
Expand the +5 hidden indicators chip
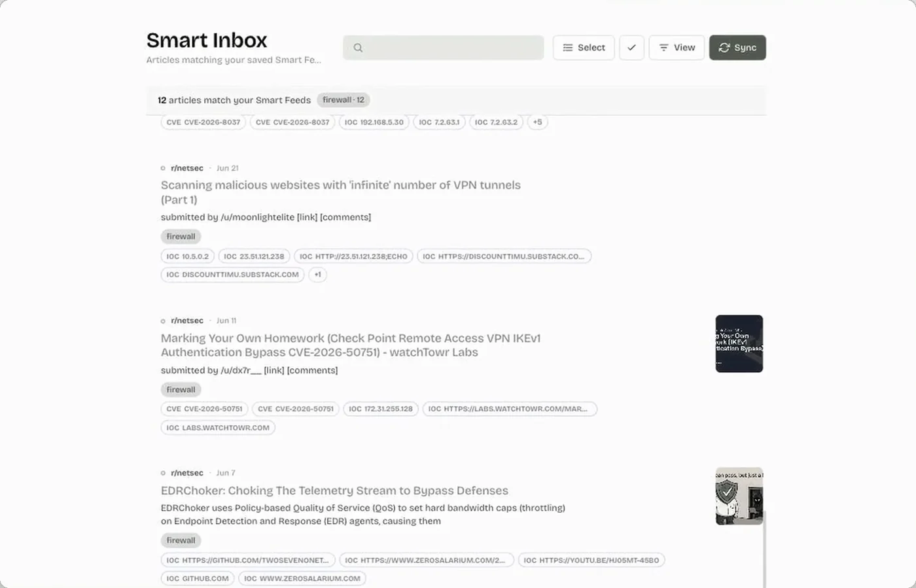click(537, 122)
